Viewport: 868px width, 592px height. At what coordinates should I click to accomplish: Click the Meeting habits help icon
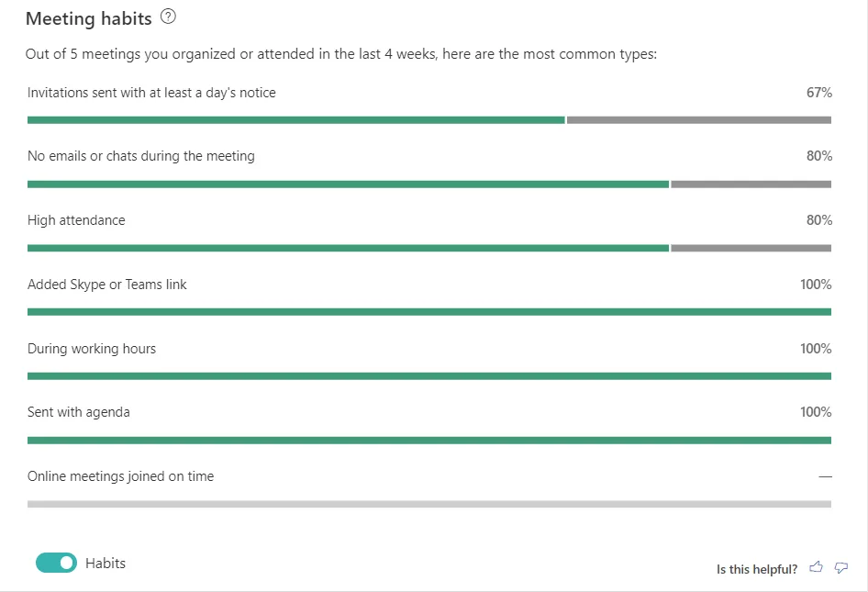168,17
